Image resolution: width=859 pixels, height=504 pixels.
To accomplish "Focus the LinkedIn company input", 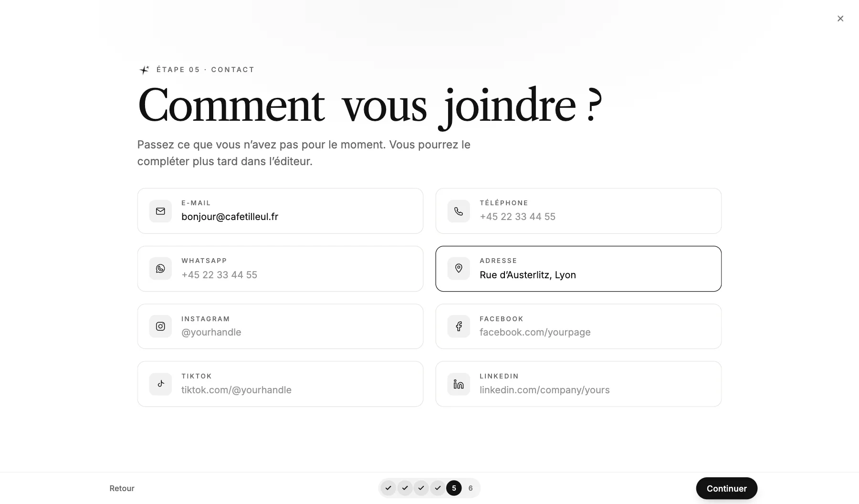I will click(578, 384).
